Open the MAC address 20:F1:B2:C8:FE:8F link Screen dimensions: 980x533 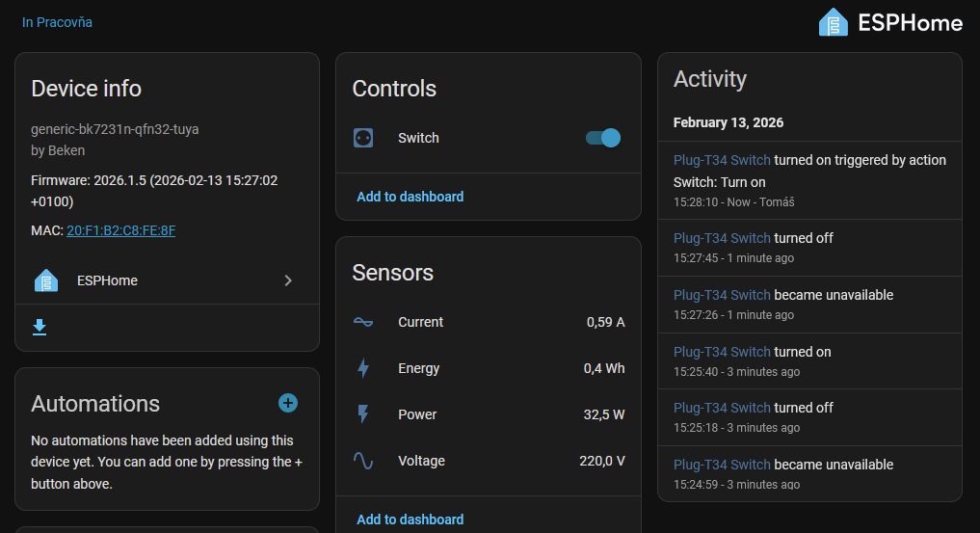[x=120, y=230]
